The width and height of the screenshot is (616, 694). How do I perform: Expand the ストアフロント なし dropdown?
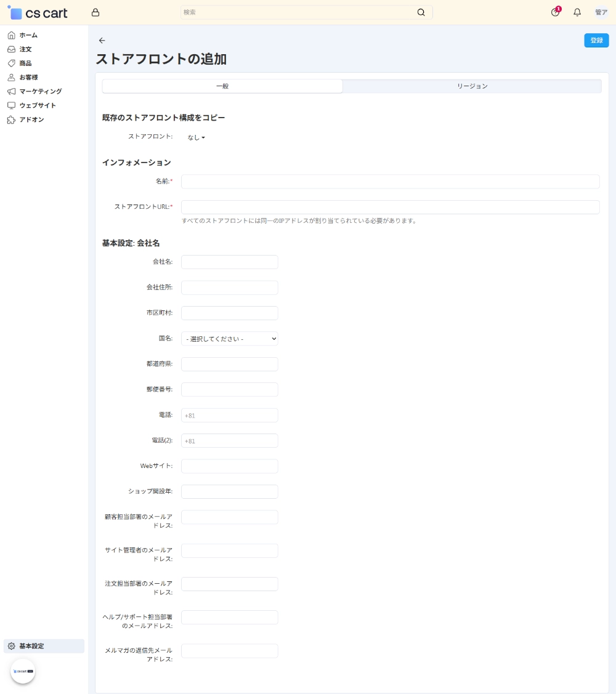coord(196,137)
